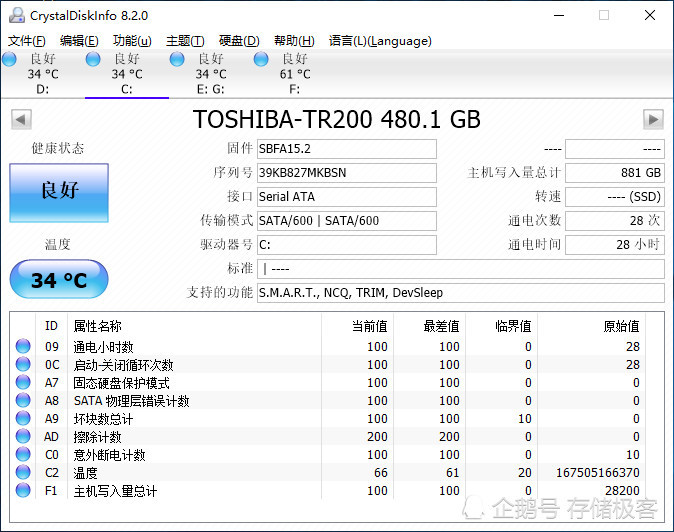674x532 pixels.
Task: Open the 硬盘(D) menu
Action: (239, 41)
